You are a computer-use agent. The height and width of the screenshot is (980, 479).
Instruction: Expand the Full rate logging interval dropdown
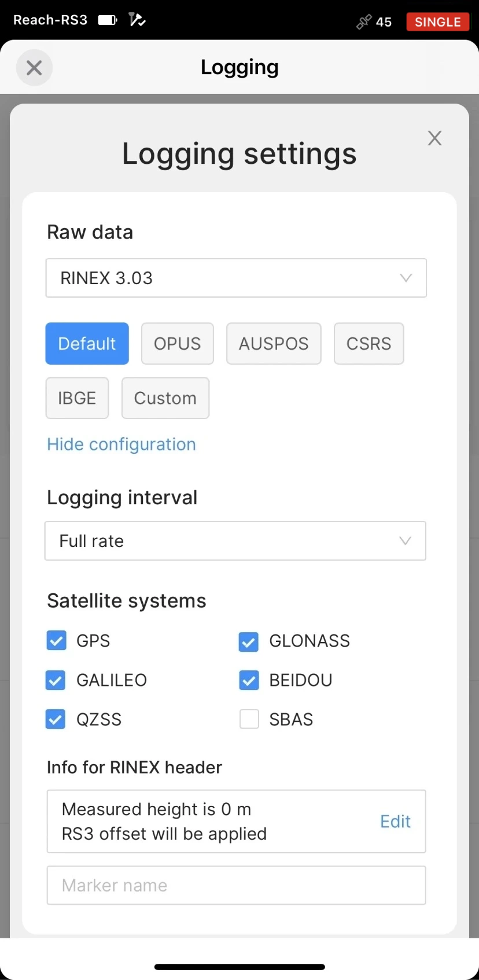235,541
